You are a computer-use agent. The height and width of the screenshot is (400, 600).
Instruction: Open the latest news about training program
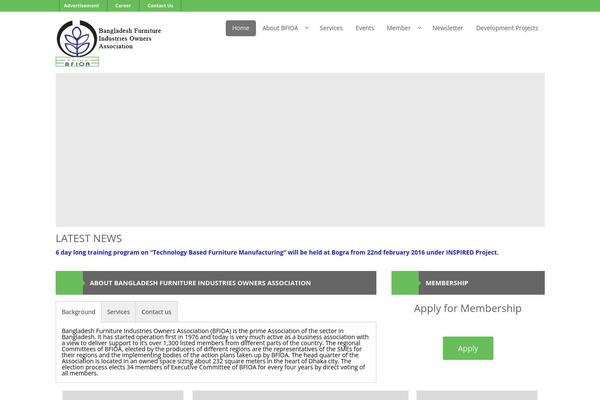click(277, 252)
